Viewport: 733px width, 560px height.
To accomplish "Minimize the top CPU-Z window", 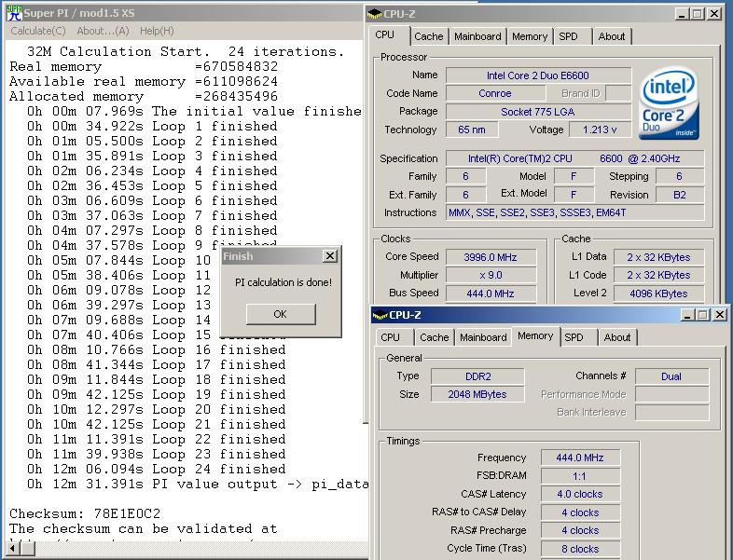I will coord(682,14).
